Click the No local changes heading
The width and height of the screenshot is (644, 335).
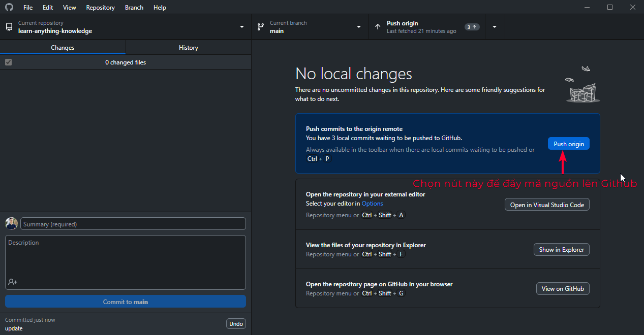[354, 74]
